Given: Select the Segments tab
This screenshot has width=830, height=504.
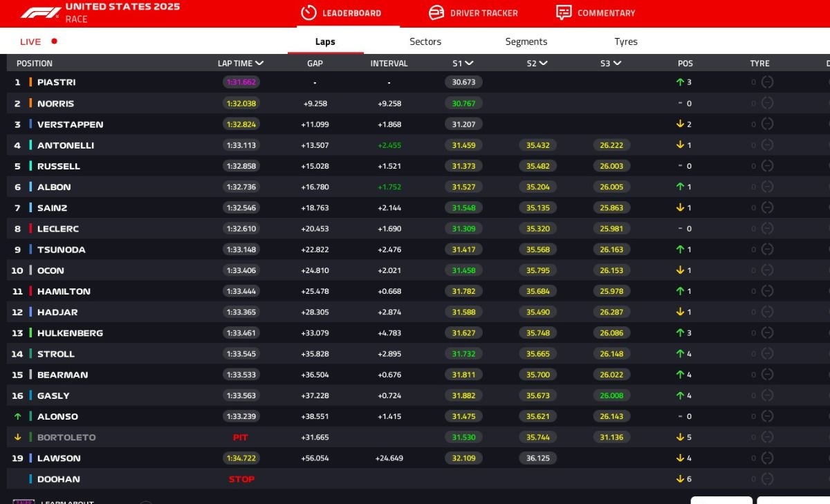Looking at the screenshot, I should (x=526, y=41).
